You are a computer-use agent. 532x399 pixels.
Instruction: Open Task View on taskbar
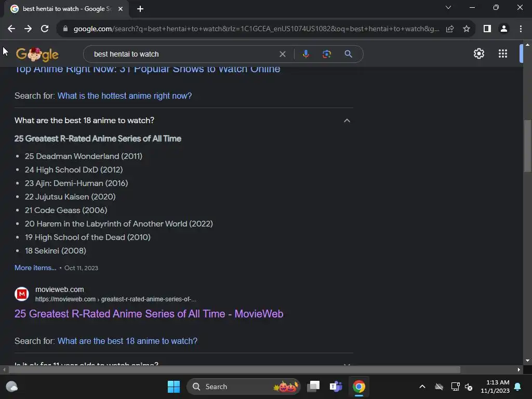coord(313,387)
